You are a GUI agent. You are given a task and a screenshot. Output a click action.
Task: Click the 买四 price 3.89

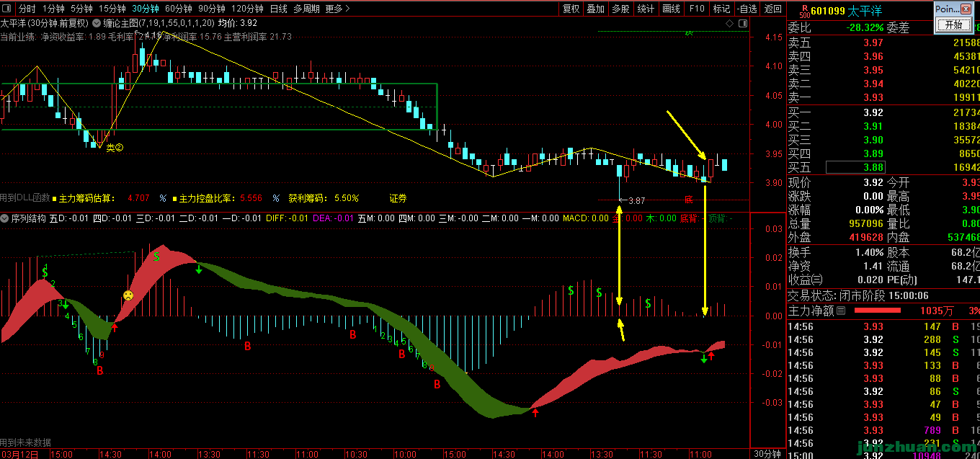873,153
